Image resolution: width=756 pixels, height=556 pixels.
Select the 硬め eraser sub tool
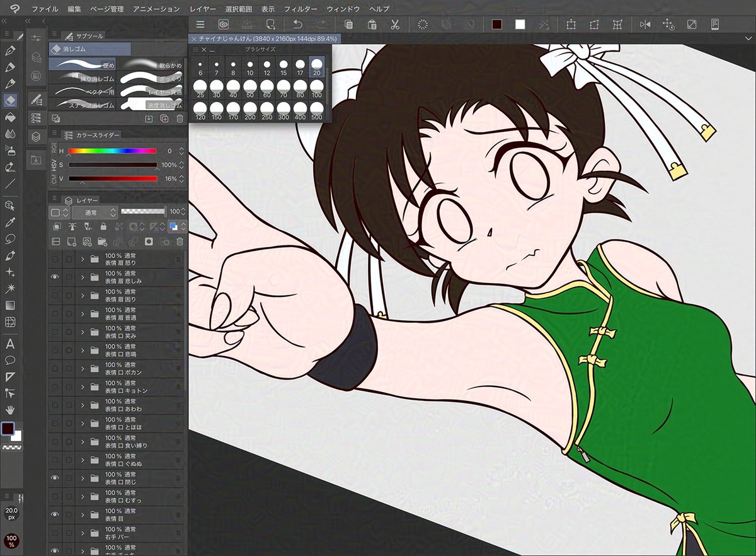point(83,64)
